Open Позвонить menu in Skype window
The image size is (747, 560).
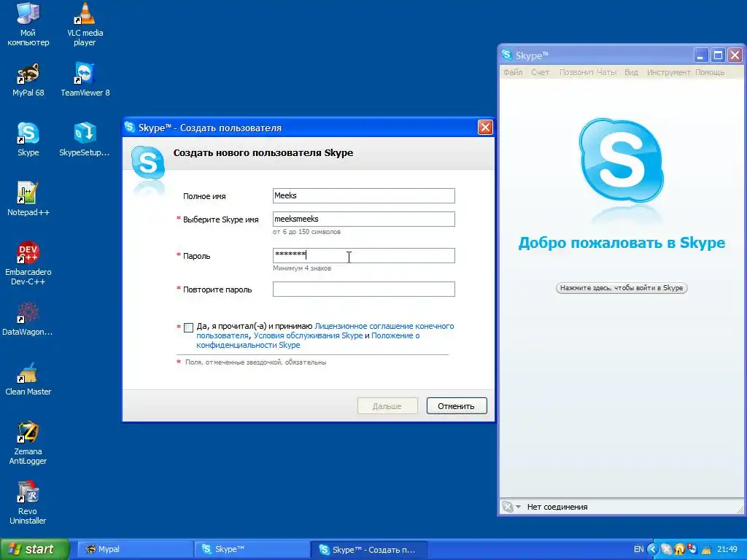pyautogui.click(x=576, y=72)
